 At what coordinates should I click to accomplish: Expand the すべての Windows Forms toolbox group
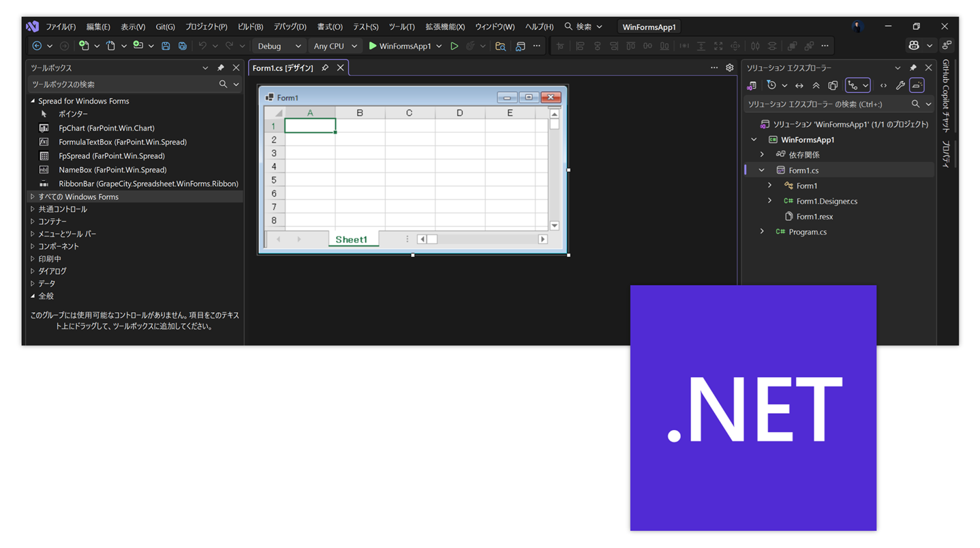point(32,196)
